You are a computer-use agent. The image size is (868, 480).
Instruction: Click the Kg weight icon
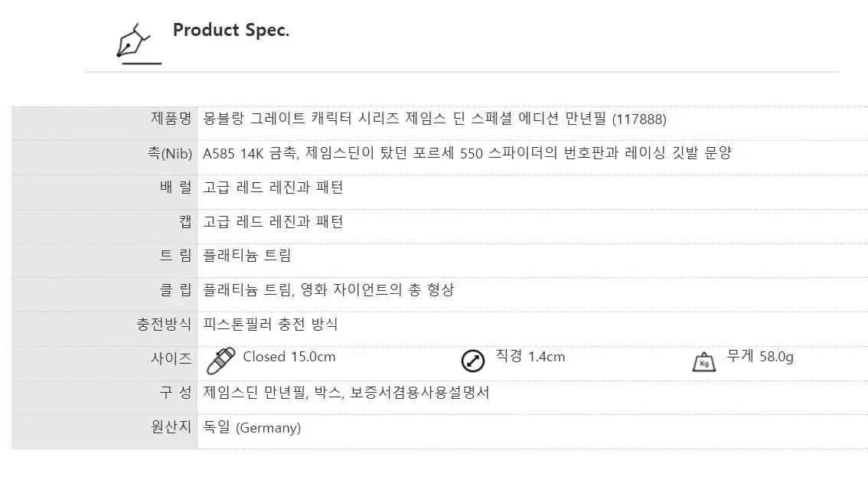point(703,361)
